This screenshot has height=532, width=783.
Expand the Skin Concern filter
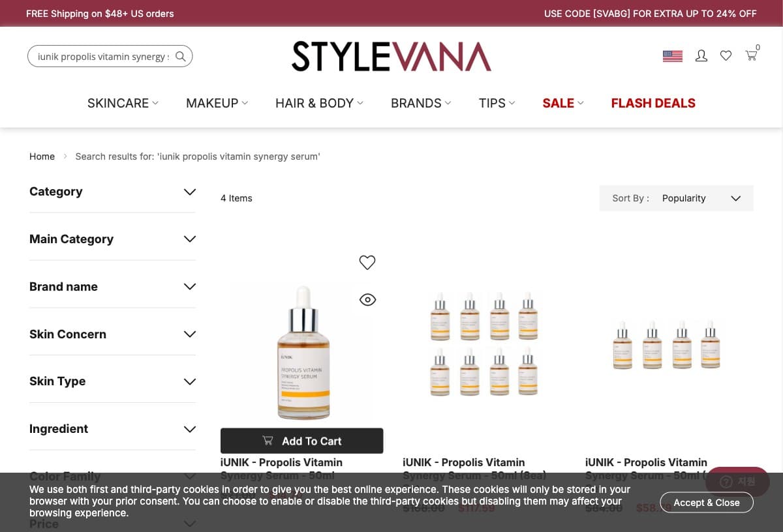tap(112, 334)
